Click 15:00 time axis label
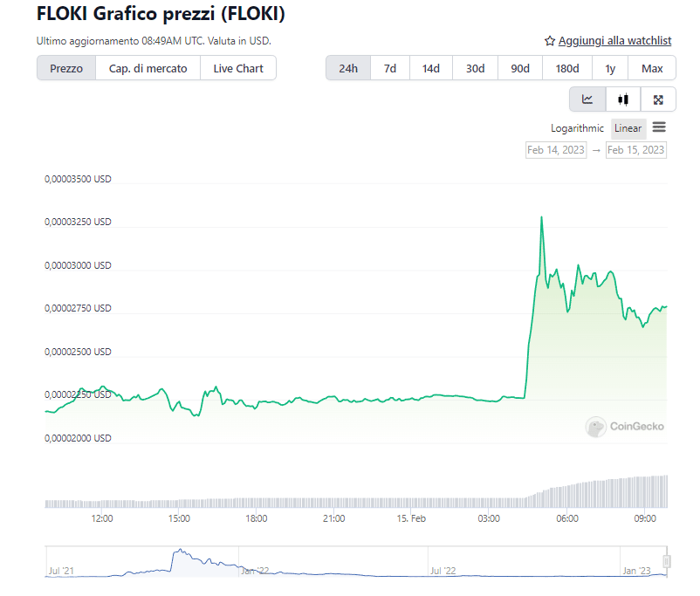The image size is (700, 596). [x=179, y=518]
